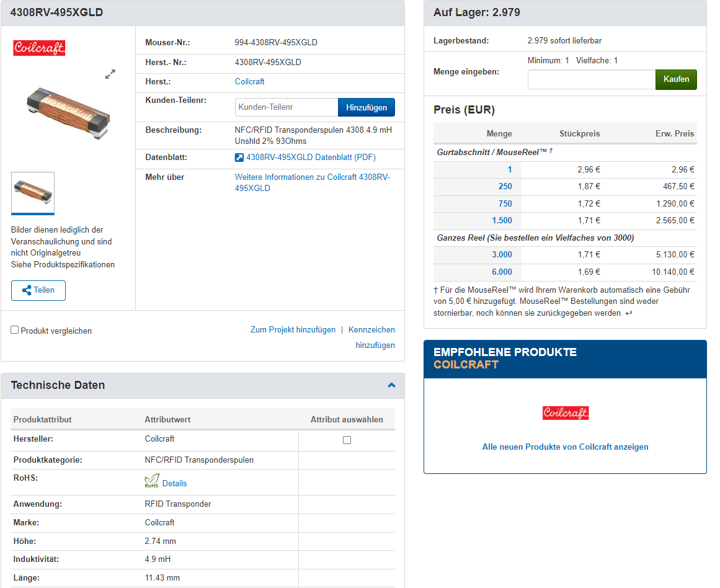This screenshot has height=588, width=720.
Task: Select quantity 6.000 full reel price break
Action: point(502,272)
